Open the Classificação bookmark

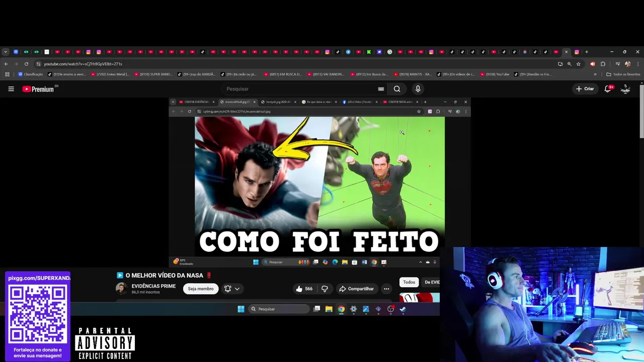pos(30,74)
